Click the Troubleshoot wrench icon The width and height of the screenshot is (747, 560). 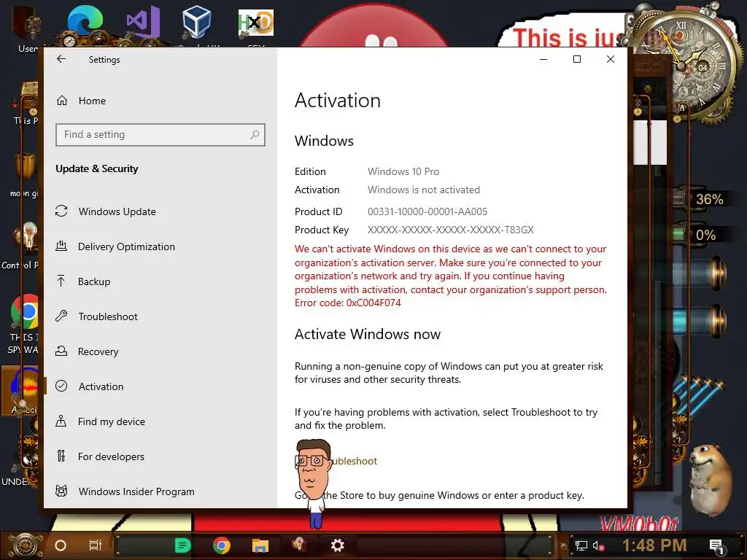tap(61, 316)
